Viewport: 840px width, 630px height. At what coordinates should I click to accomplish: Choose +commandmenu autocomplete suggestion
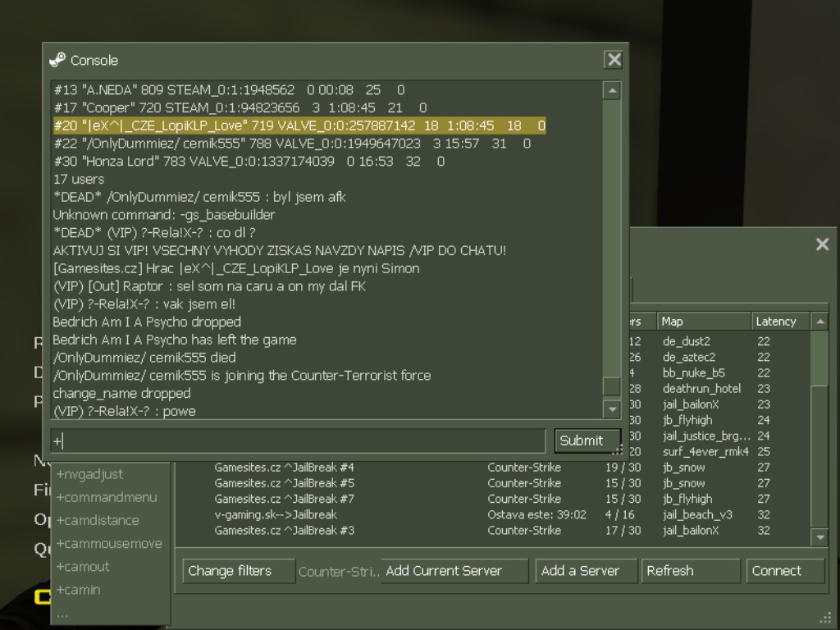click(x=107, y=497)
